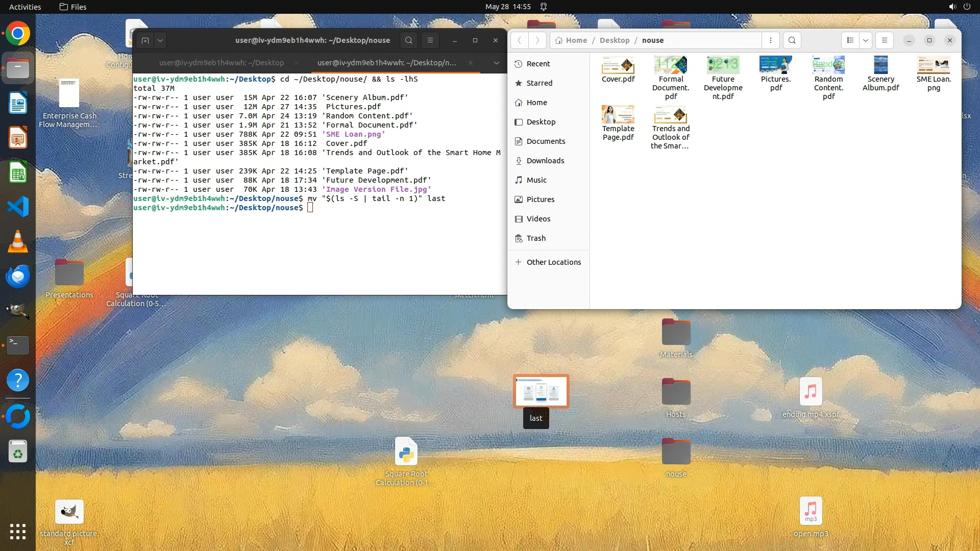Open terminal hamburger menu
The width and height of the screenshot is (980, 551).
[x=430, y=40]
